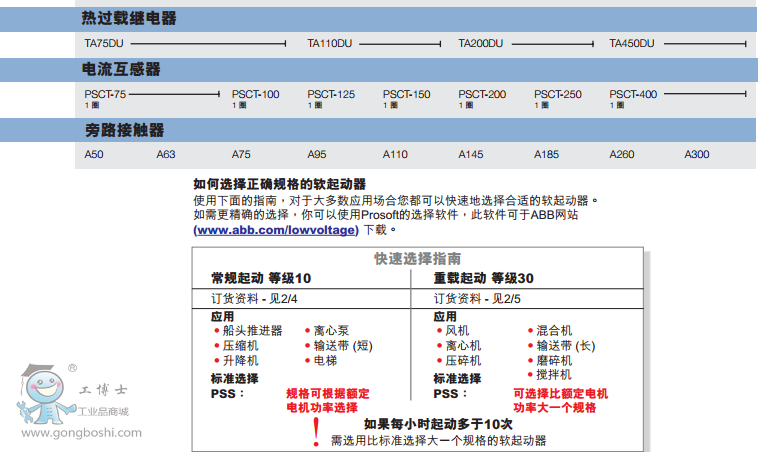This screenshot has width=780, height=452.
Task: Click the 订货资料 - 见2/4 reference
Action: 254,298
